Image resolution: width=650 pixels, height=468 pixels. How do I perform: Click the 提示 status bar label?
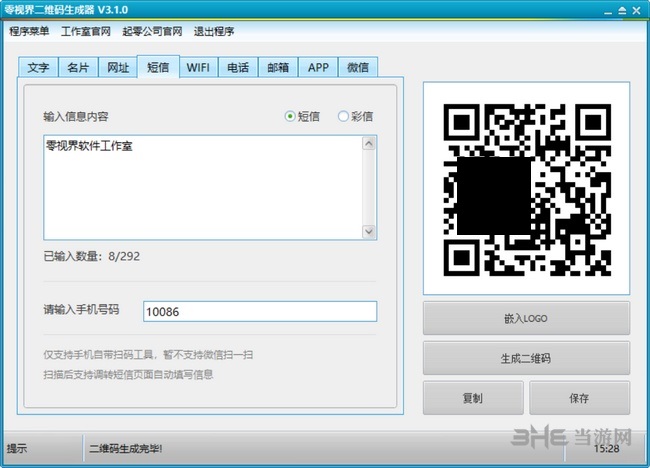pos(17,449)
